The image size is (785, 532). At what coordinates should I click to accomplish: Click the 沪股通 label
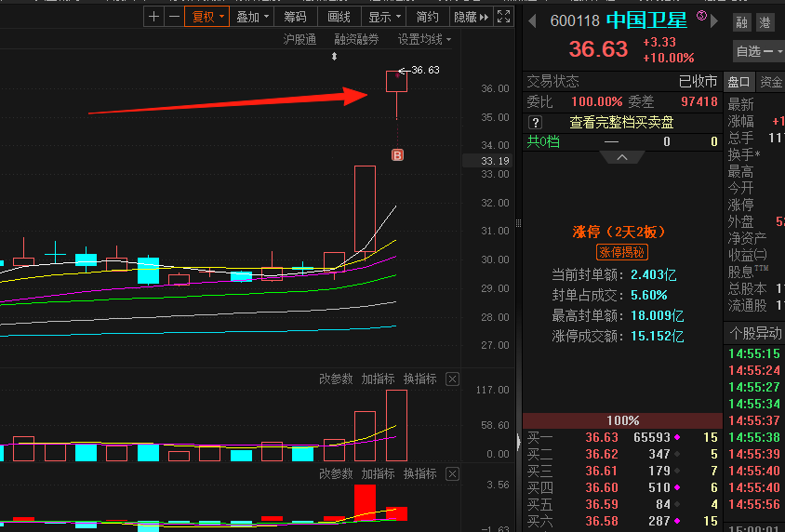click(x=299, y=39)
